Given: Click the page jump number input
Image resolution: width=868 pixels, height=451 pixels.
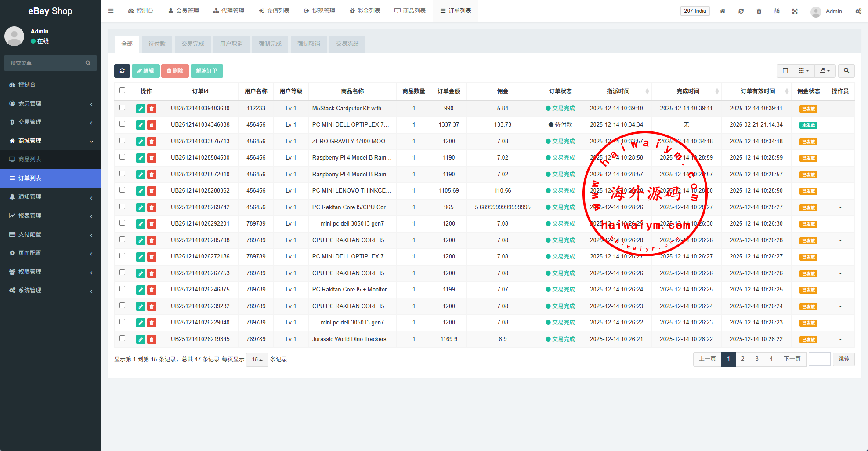Looking at the screenshot, I should point(819,359).
